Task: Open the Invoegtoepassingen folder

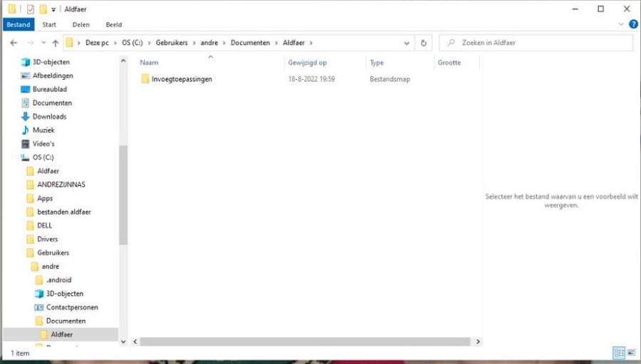Action: coord(181,79)
